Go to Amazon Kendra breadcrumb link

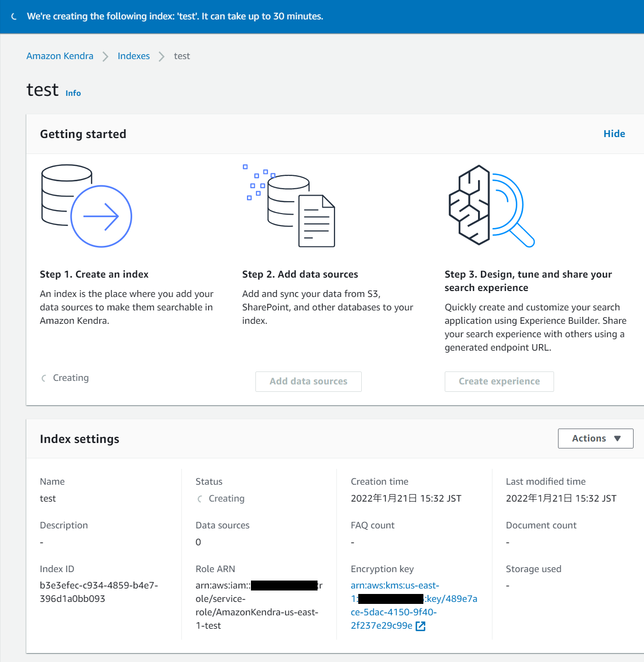60,56
